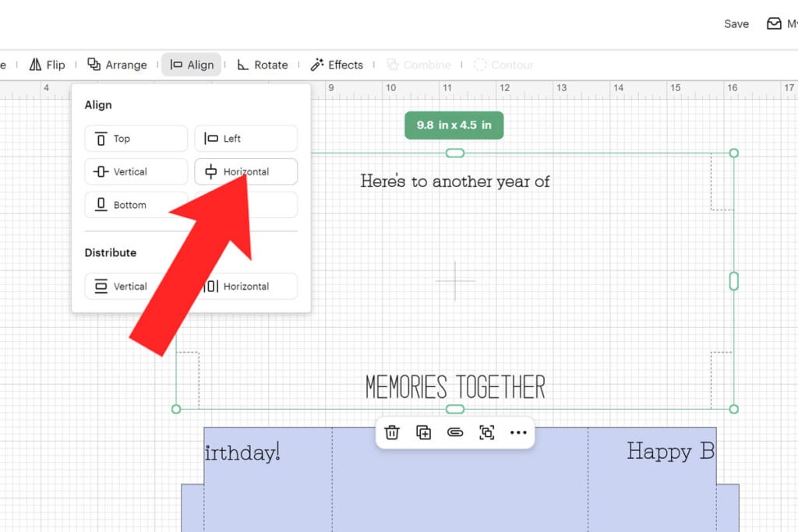Click the 9.8 in x 4.5 in size badge
The width and height of the screenshot is (798, 532).
[454, 125]
